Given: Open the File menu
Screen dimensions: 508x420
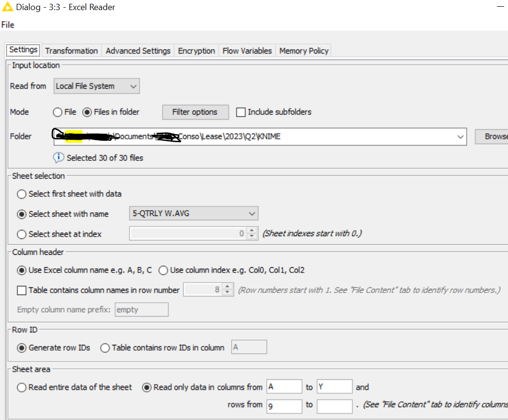Looking at the screenshot, I should [8, 25].
